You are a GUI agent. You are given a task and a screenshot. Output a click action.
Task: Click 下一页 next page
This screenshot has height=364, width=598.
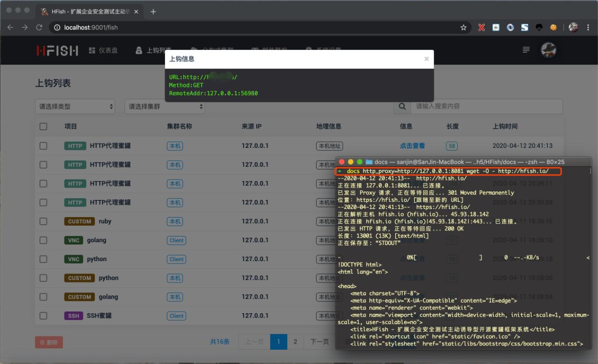click(319, 342)
